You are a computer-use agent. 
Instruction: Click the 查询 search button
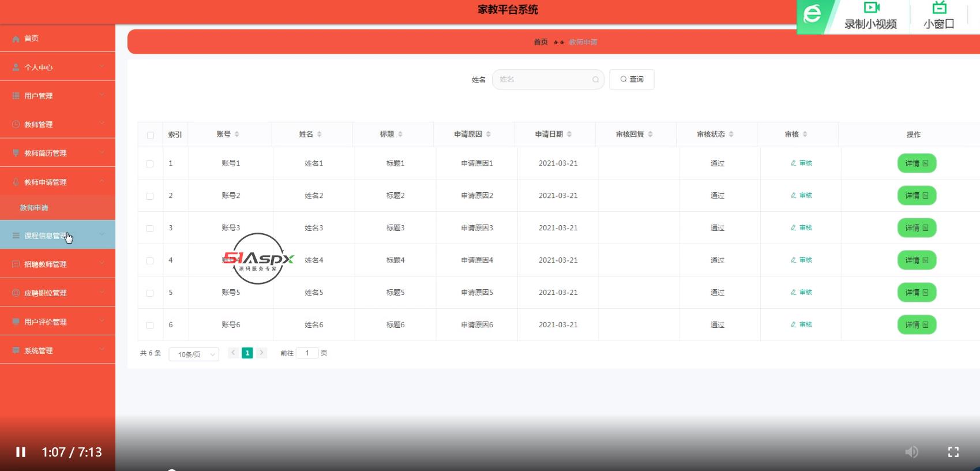(x=632, y=80)
